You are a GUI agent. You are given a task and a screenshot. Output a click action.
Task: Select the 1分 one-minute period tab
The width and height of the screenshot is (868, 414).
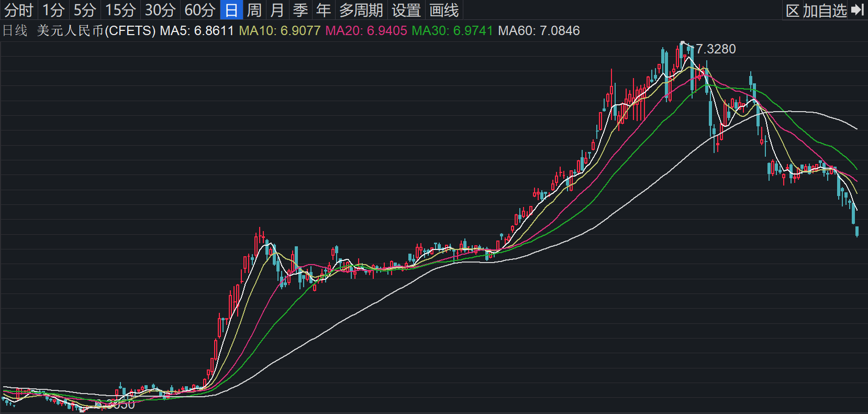point(53,10)
